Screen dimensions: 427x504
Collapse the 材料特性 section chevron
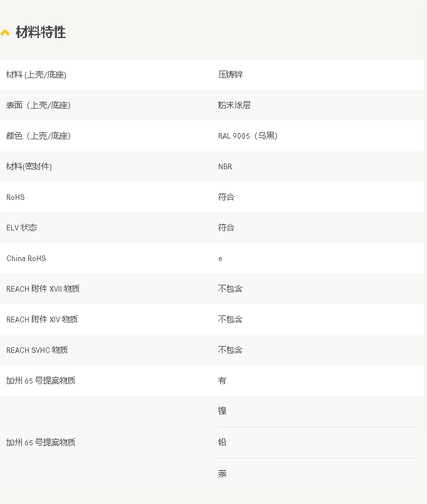(x=5, y=32)
